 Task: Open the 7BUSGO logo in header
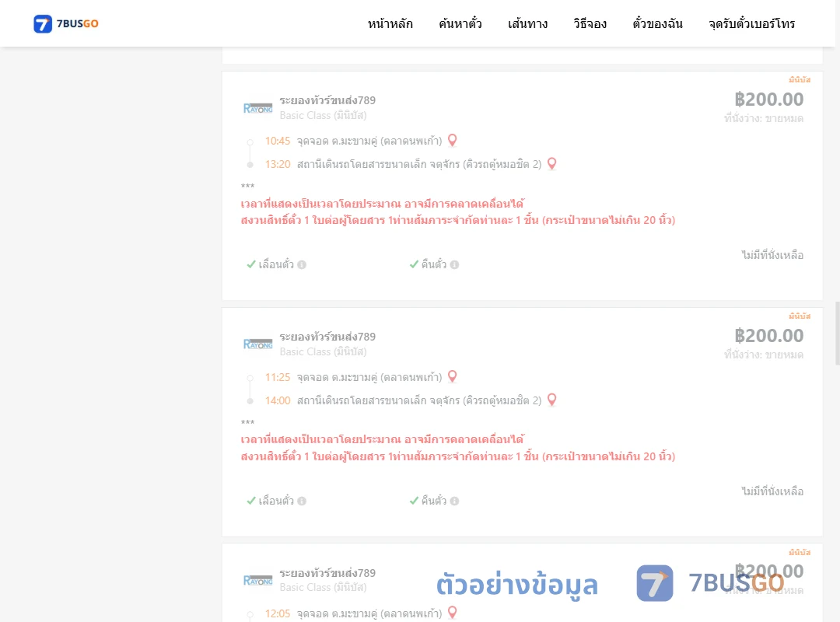coord(66,23)
